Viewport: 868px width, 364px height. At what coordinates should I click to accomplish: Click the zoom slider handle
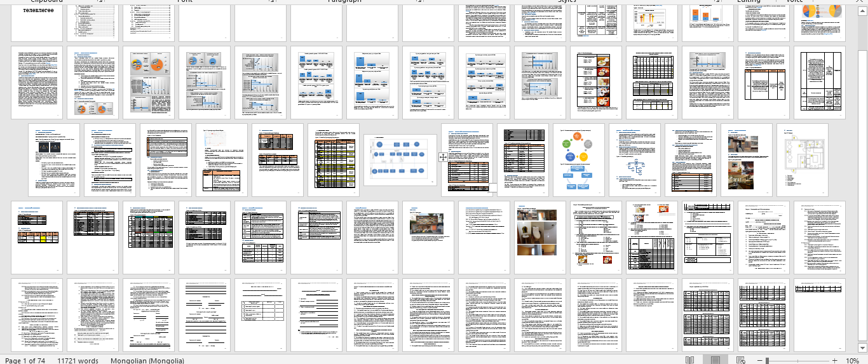(x=768, y=360)
